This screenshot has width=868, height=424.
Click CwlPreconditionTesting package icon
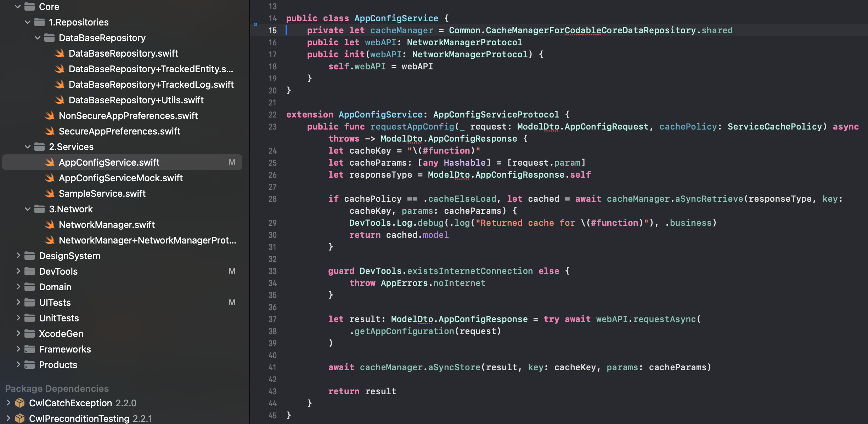click(x=20, y=419)
